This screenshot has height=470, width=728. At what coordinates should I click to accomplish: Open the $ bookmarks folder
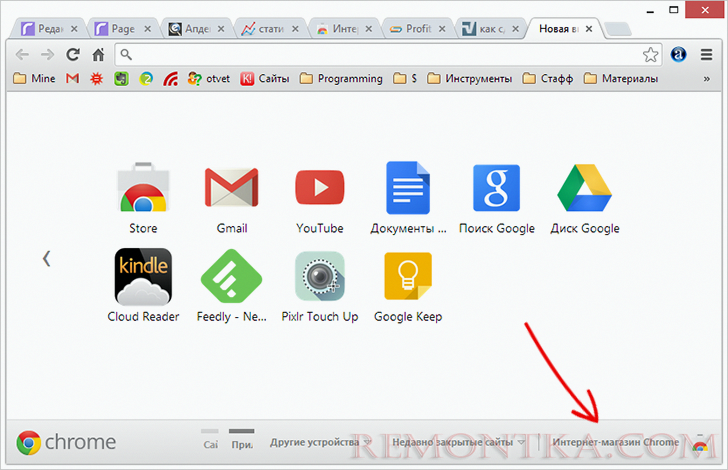[x=405, y=78]
